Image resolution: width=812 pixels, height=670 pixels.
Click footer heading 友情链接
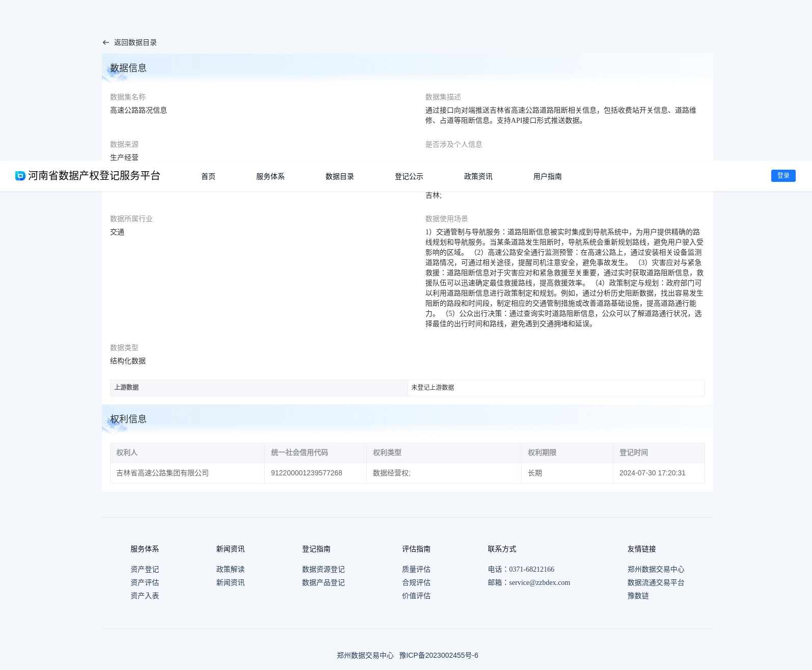click(x=642, y=549)
